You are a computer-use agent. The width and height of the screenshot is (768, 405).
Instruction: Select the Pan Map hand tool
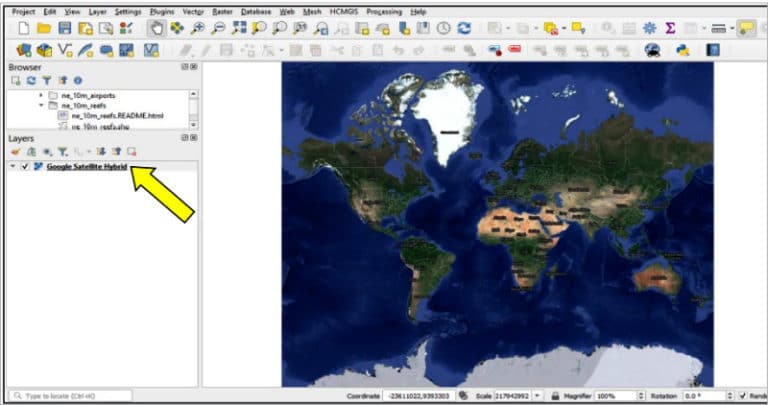(x=156, y=28)
